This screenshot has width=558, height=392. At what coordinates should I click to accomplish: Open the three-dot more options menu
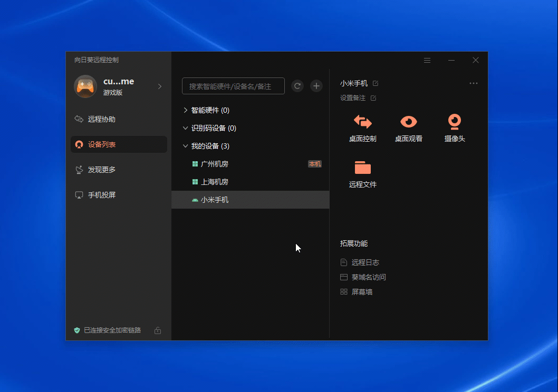[473, 83]
